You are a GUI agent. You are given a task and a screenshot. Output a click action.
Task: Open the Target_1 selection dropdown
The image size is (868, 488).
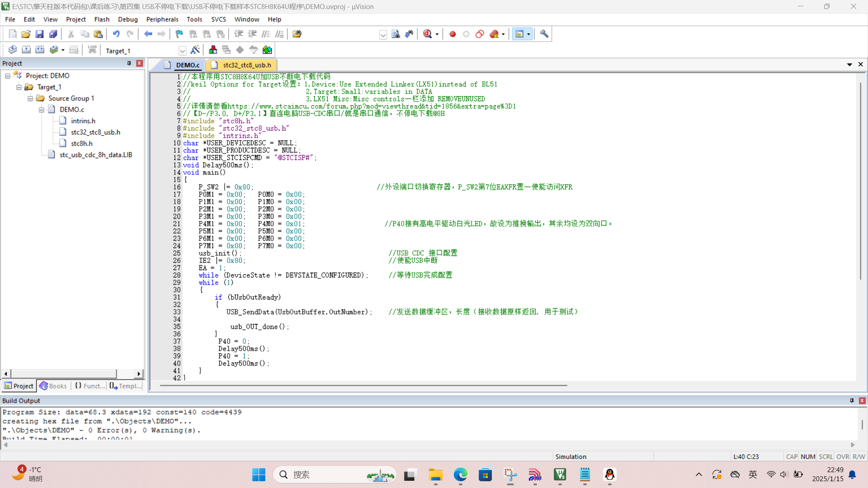(x=182, y=51)
